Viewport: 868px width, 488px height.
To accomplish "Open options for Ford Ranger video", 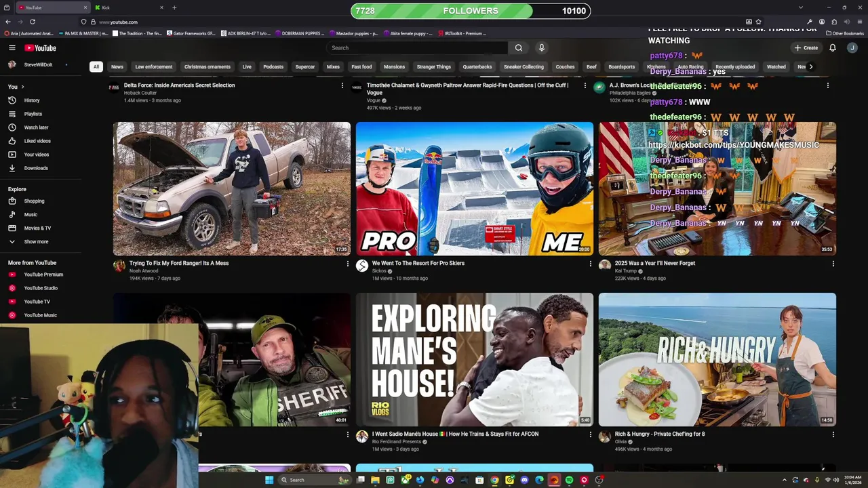I will (x=348, y=264).
